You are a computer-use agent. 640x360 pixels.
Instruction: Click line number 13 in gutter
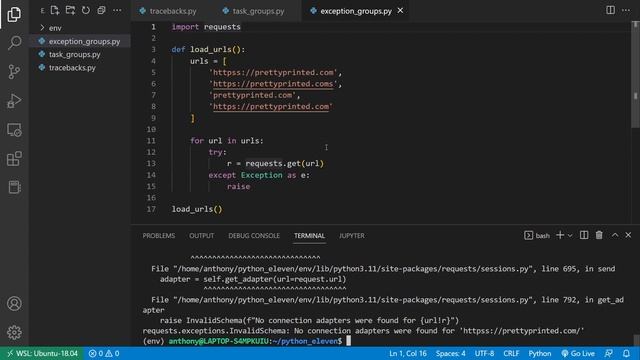(151, 163)
